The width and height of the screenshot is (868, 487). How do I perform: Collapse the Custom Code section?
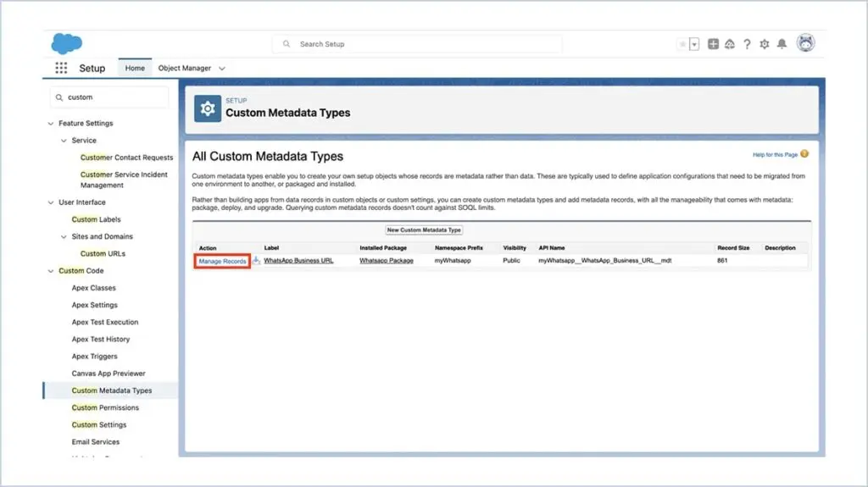pyautogui.click(x=51, y=271)
